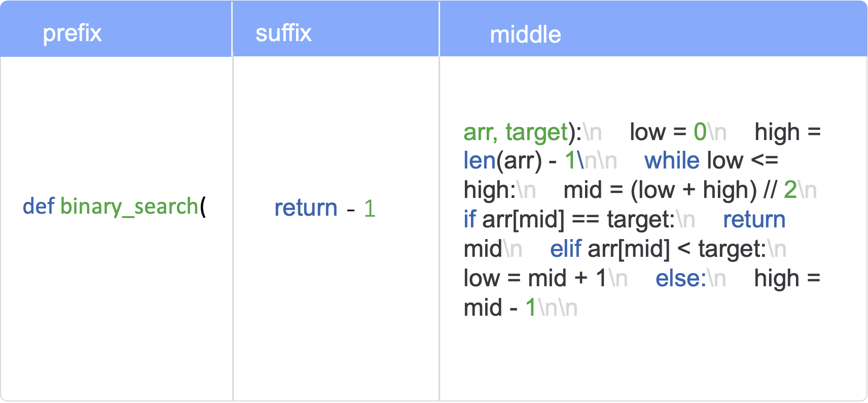
Task: Click the green 0 after low =
Action: tap(700, 132)
